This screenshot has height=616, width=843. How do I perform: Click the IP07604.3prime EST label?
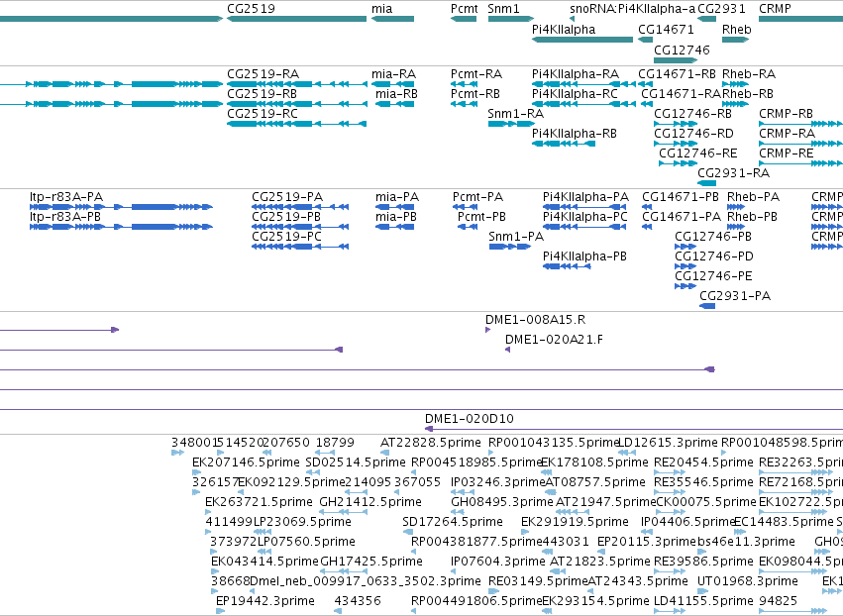tap(498, 562)
